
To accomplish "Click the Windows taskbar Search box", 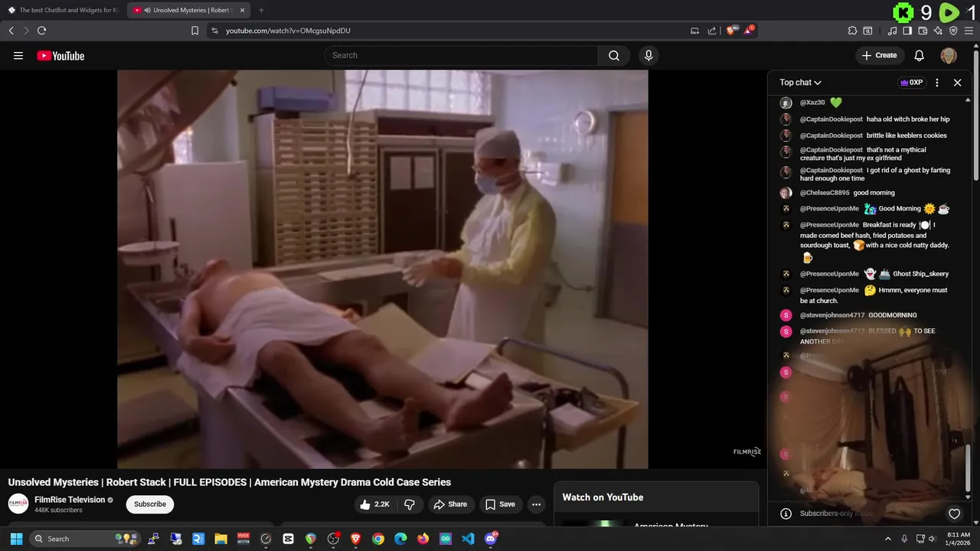I will click(x=86, y=539).
